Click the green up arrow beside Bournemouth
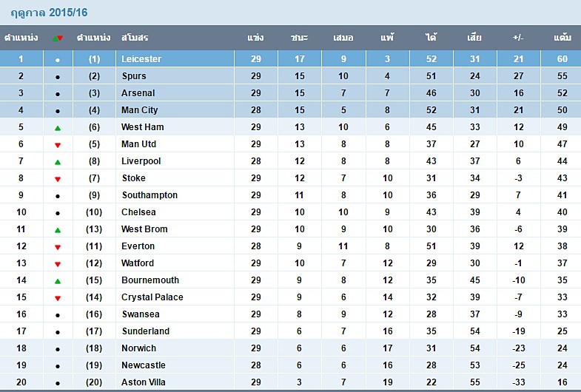 click(58, 281)
